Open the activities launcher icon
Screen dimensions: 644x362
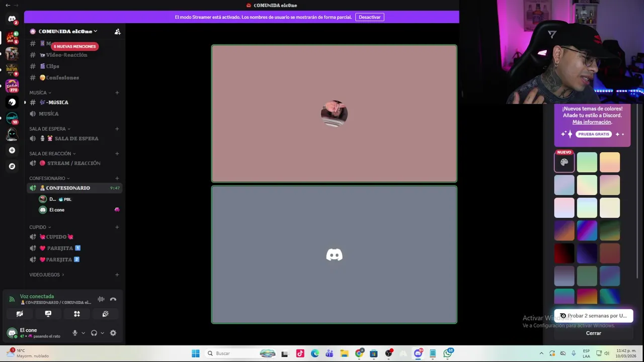pos(77,314)
